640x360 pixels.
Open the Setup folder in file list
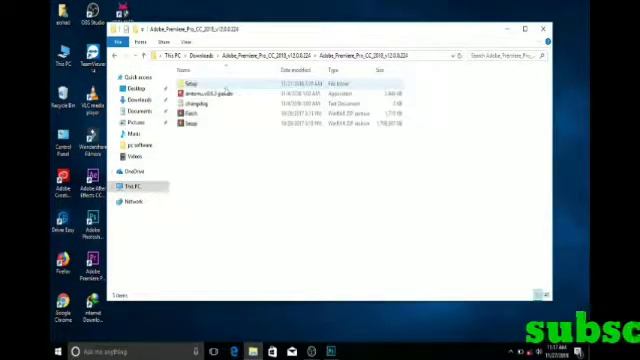click(x=191, y=84)
